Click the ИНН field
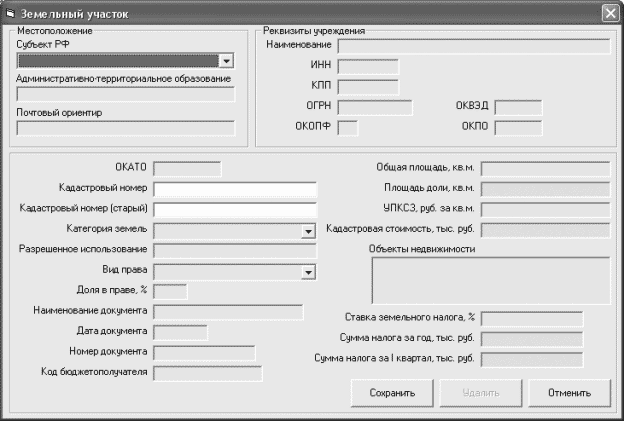This screenshot has height=421, width=624. coord(368,66)
